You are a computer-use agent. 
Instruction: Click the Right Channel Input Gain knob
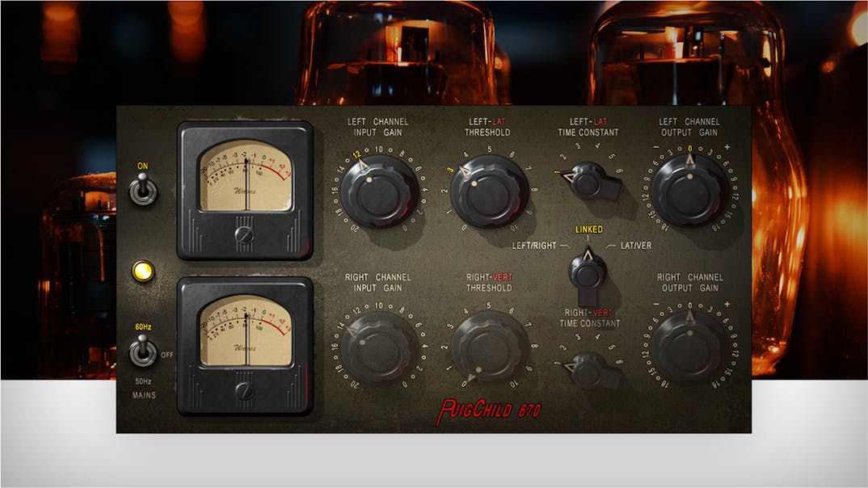(379, 346)
